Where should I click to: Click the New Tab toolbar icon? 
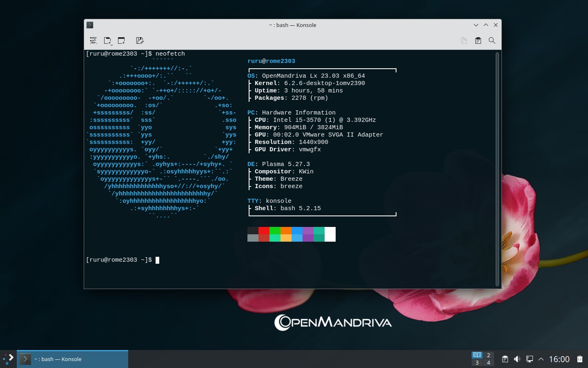click(x=107, y=40)
